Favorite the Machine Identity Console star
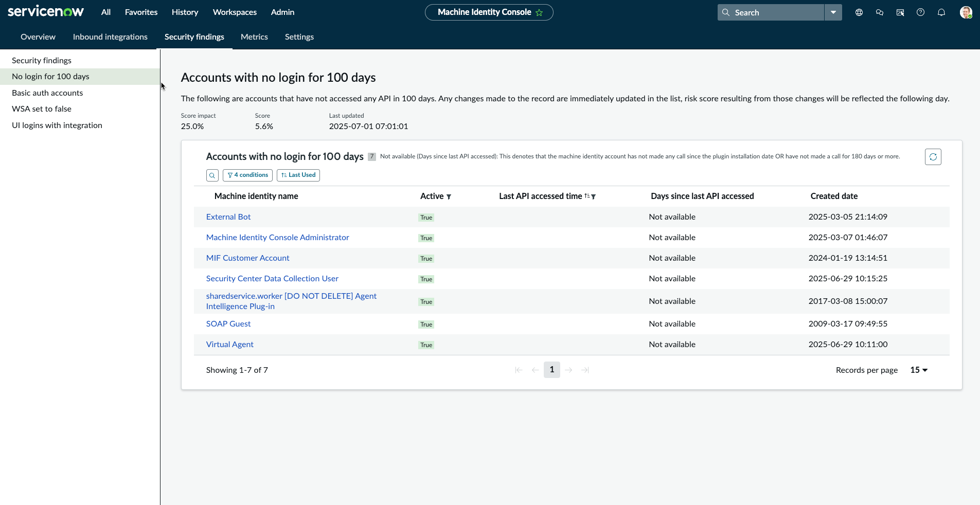980x505 pixels. click(539, 12)
